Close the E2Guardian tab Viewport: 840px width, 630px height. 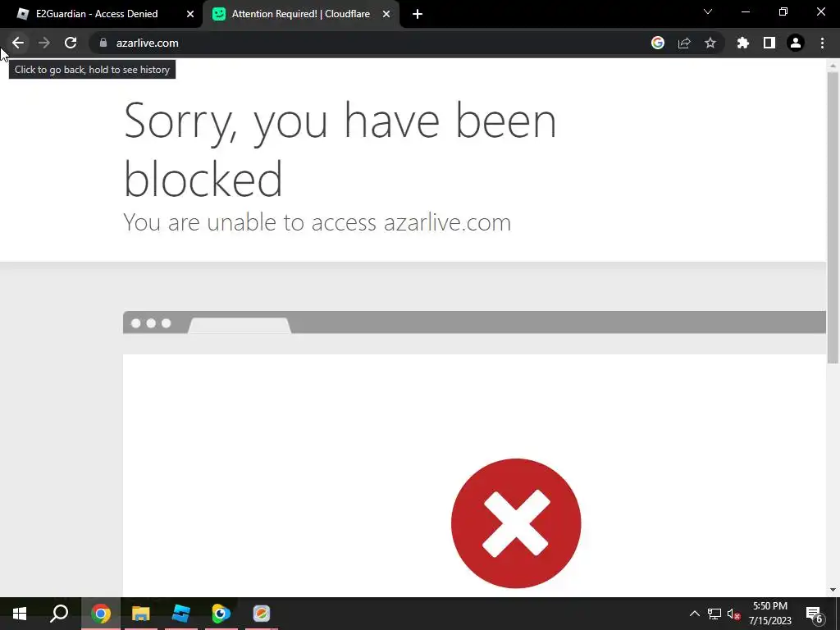[190, 15]
